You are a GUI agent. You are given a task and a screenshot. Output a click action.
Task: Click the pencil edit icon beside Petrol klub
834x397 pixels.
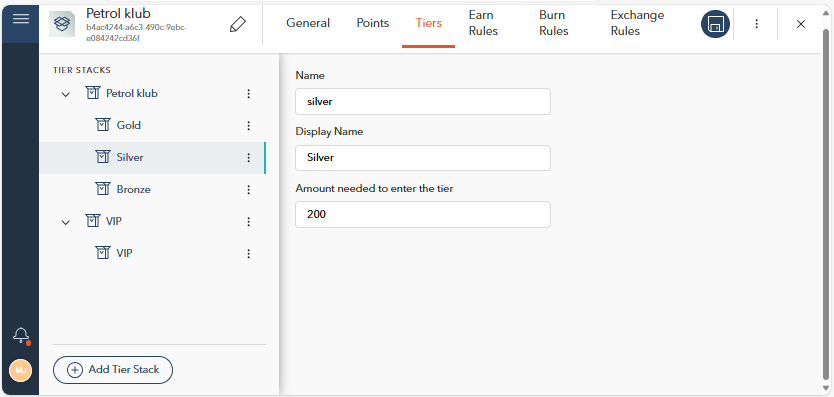point(238,24)
